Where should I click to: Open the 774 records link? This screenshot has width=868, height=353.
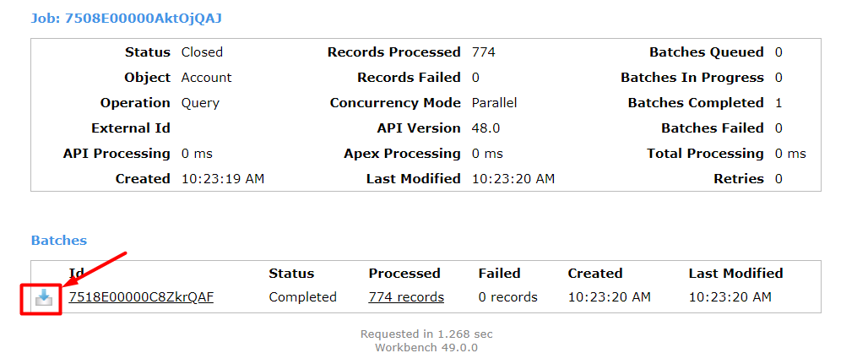click(x=406, y=297)
